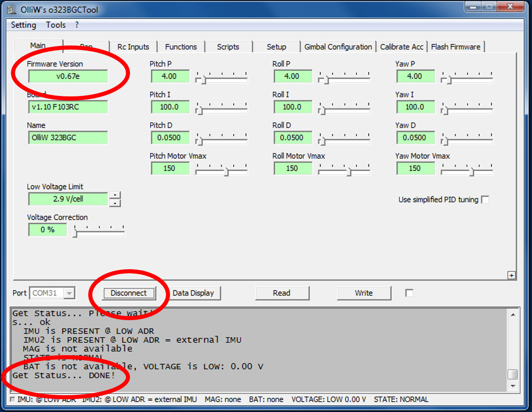
Task: Open the Port COM31 dropdown
Action: [69, 293]
